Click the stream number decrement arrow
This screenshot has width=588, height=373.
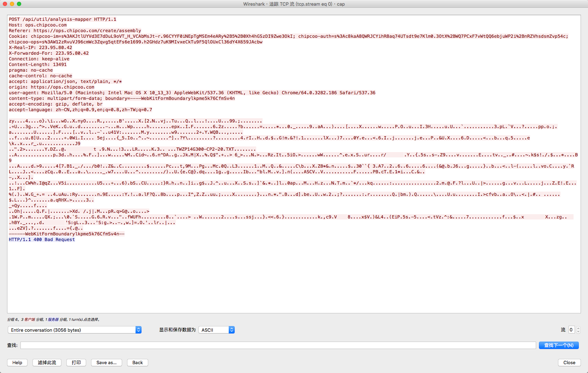coord(578,332)
